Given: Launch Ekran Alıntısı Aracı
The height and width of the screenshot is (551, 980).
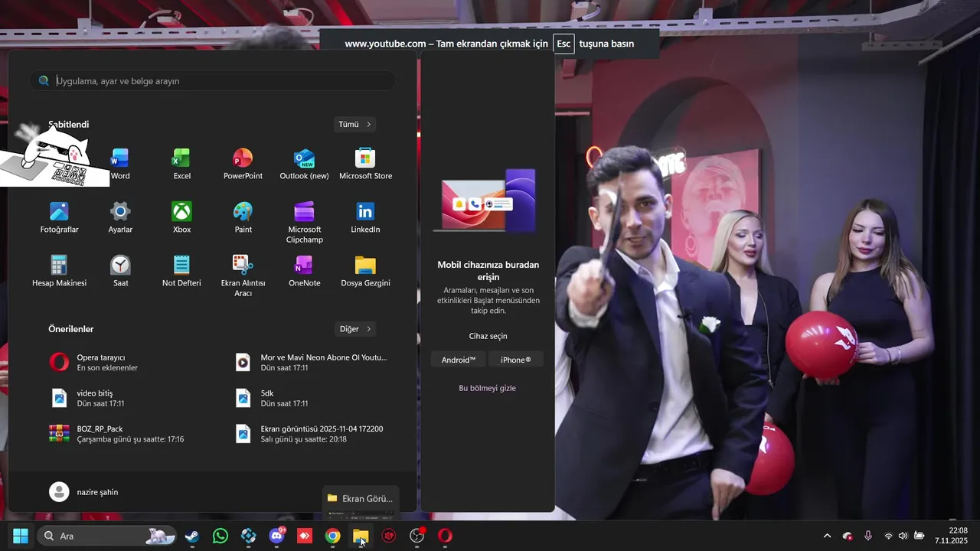Looking at the screenshot, I should [x=243, y=276].
